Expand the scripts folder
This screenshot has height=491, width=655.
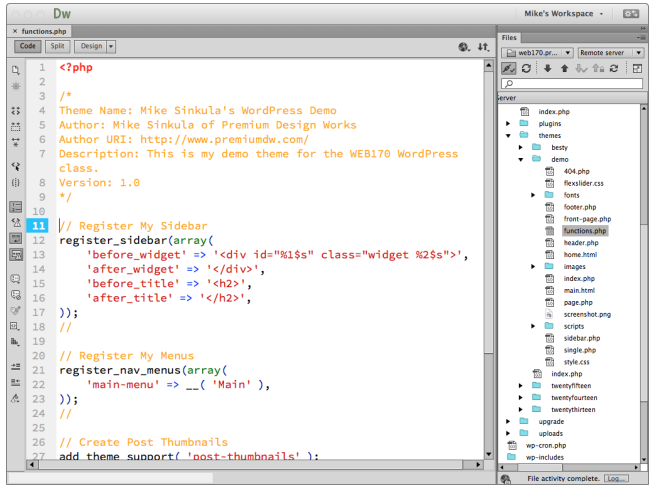(533, 326)
